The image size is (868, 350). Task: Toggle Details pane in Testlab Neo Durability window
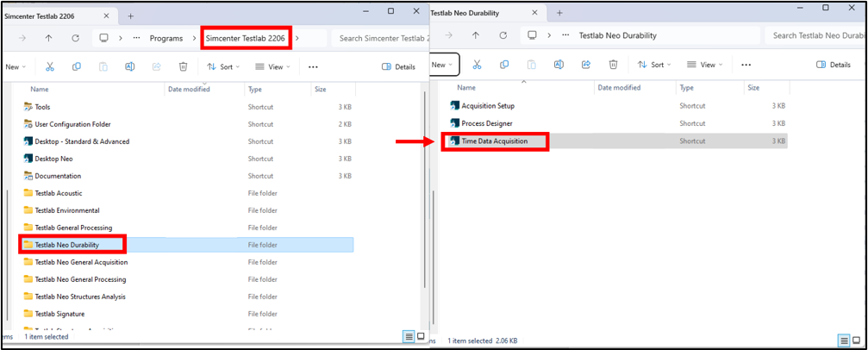point(834,65)
